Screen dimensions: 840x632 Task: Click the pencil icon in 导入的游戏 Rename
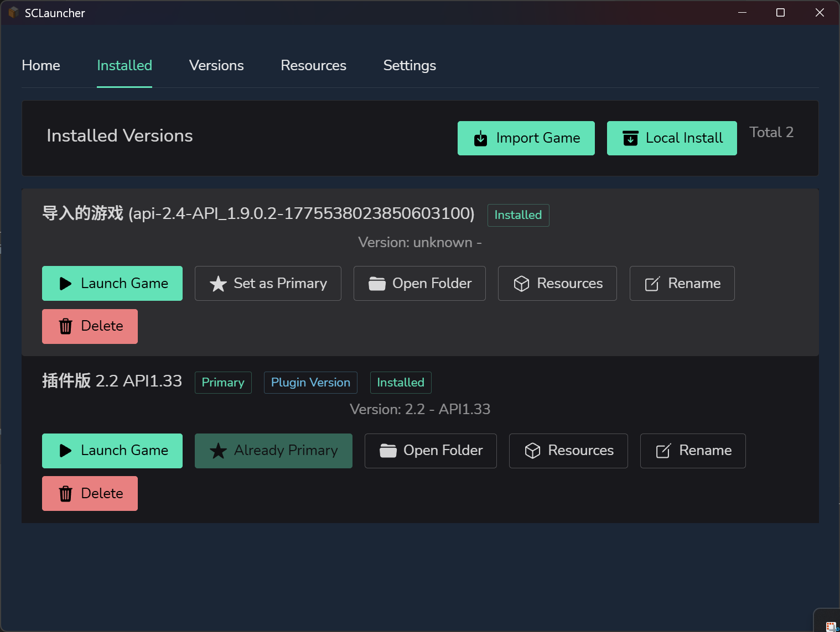tap(652, 284)
